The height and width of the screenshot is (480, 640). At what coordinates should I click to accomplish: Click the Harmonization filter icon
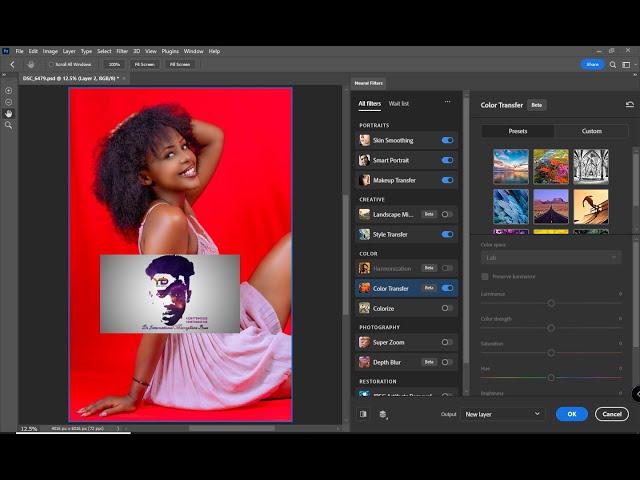pyautogui.click(x=364, y=268)
